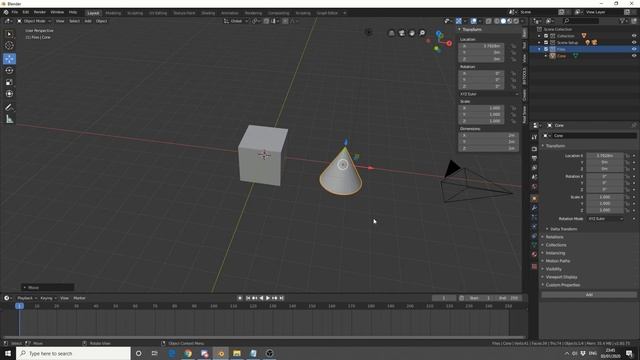
Task: Click Location X field in sidebar
Action: point(481,46)
